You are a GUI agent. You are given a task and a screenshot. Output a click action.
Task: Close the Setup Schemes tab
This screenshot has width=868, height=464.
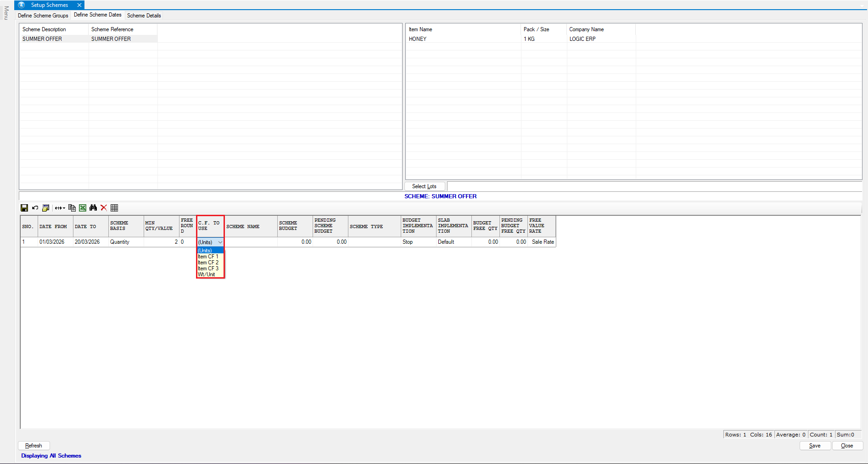(x=79, y=5)
